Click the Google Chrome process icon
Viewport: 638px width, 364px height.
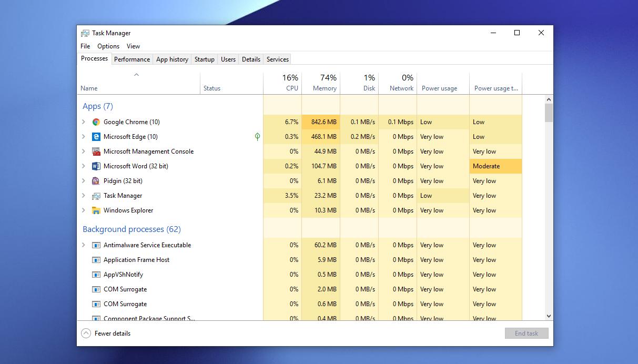96,122
